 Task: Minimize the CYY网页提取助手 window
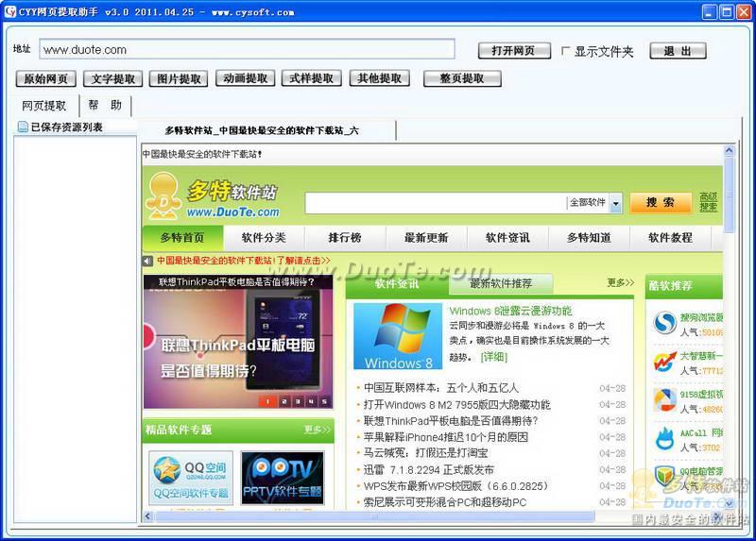point(710,11)
